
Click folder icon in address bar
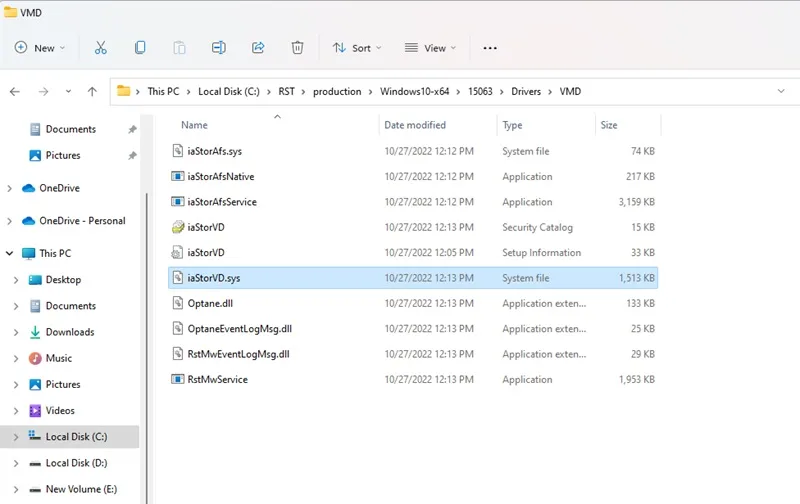(123, 91)
